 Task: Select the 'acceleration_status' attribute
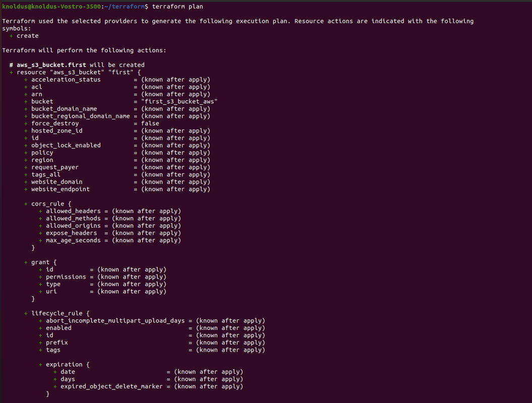(66, 80)
